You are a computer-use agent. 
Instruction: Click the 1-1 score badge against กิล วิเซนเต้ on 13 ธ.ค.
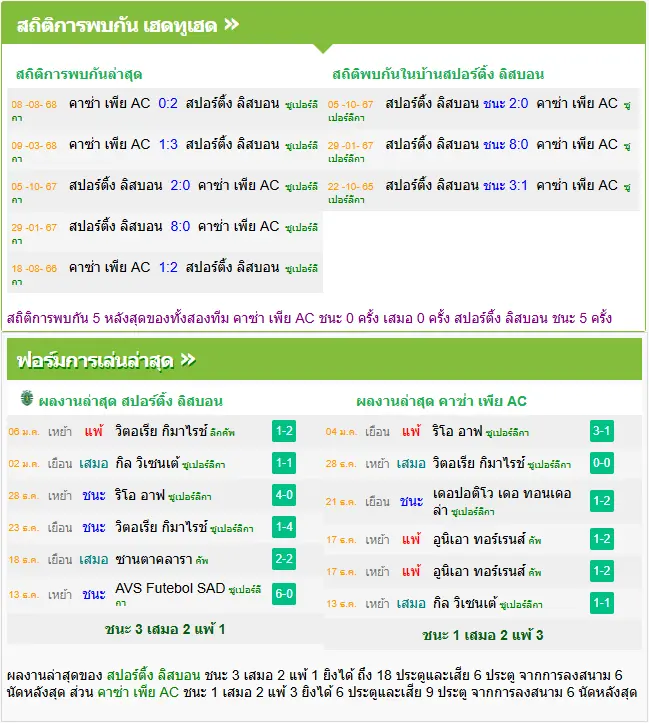pos(602,603)
